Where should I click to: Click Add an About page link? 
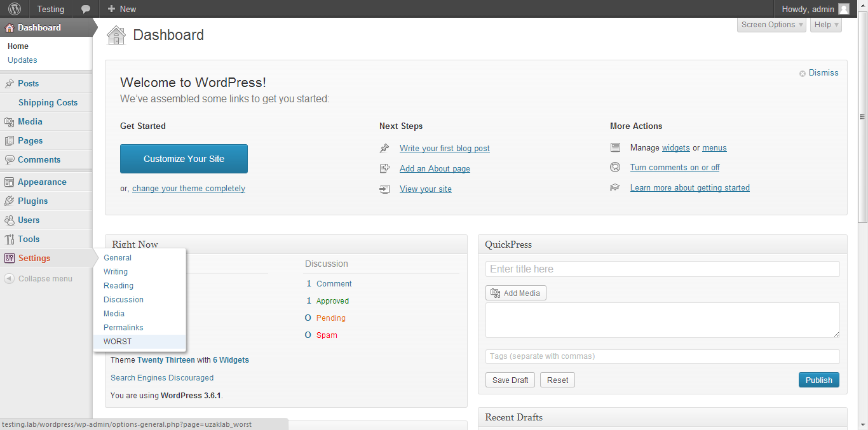point(435,168)
